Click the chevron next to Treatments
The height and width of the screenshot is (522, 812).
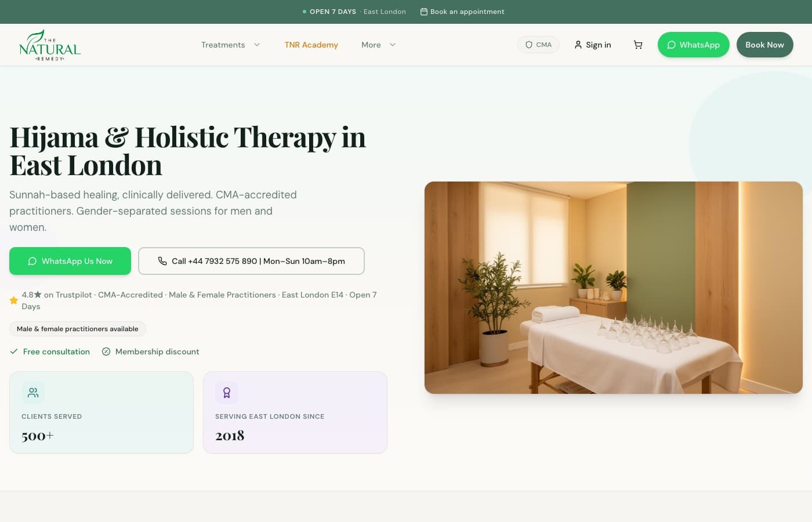[x=257, y=45]
